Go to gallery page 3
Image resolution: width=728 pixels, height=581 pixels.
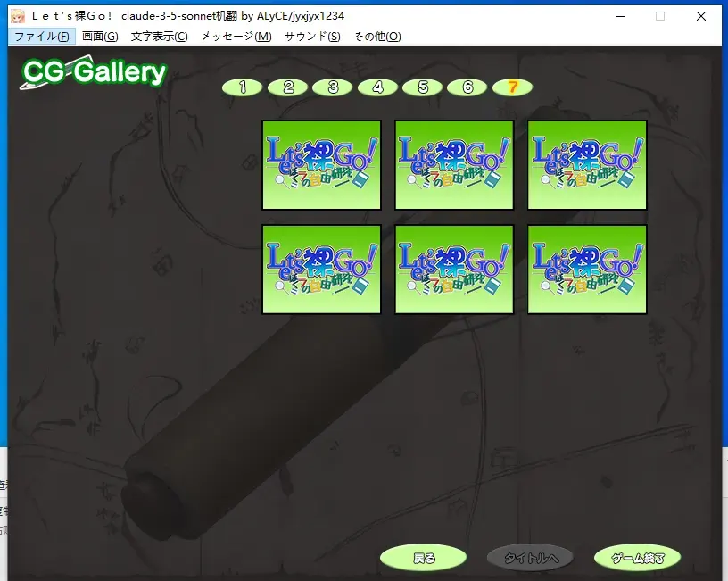pos(333,87)
